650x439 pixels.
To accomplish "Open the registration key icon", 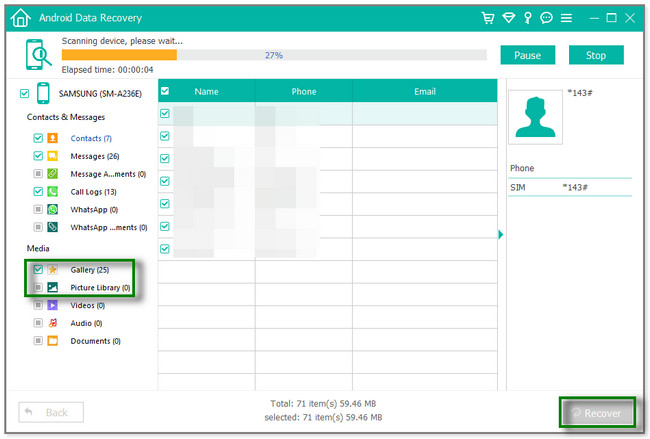I will click(527, 18).
